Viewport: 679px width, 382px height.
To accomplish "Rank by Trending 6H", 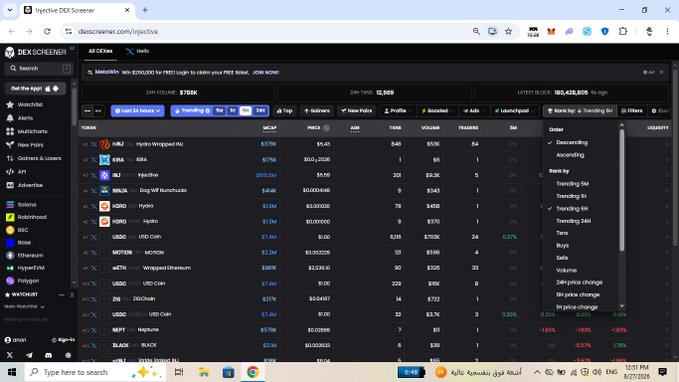I will tap(572, 209).
